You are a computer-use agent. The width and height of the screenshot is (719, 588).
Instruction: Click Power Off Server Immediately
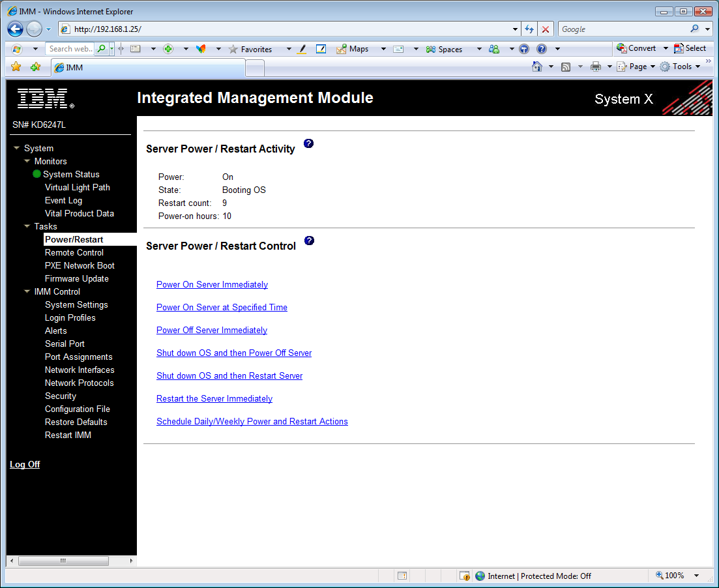coord(211,330)
